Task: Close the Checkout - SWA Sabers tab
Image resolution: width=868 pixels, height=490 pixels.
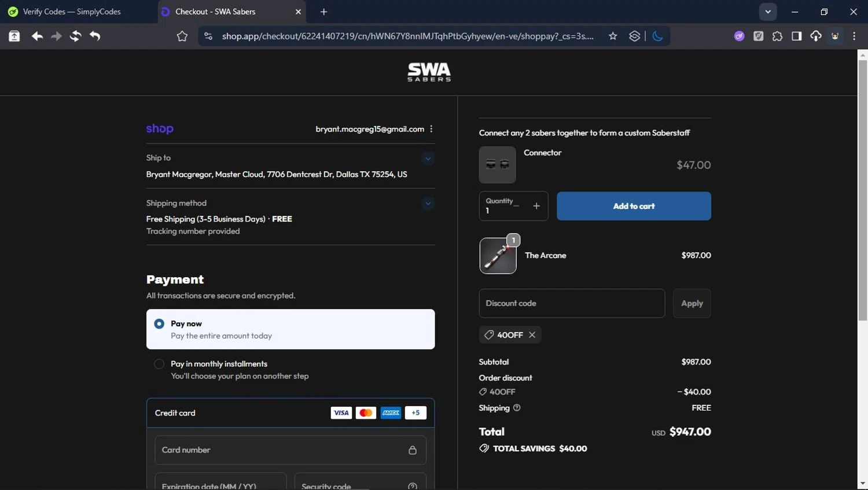Action: tap(299, 12)
